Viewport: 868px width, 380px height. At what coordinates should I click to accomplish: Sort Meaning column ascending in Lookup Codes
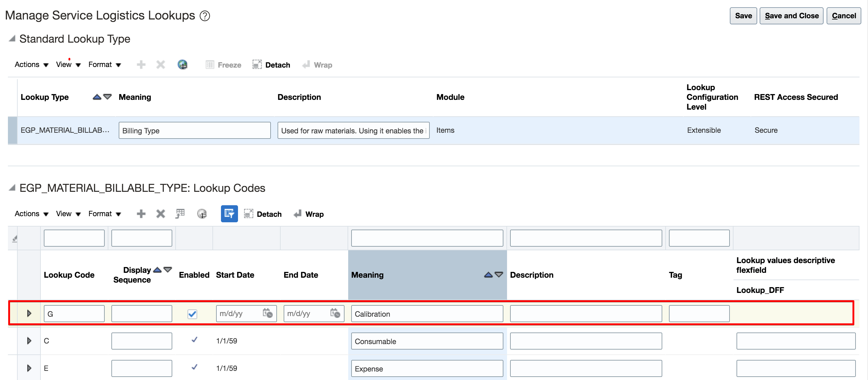coord(488,275)
